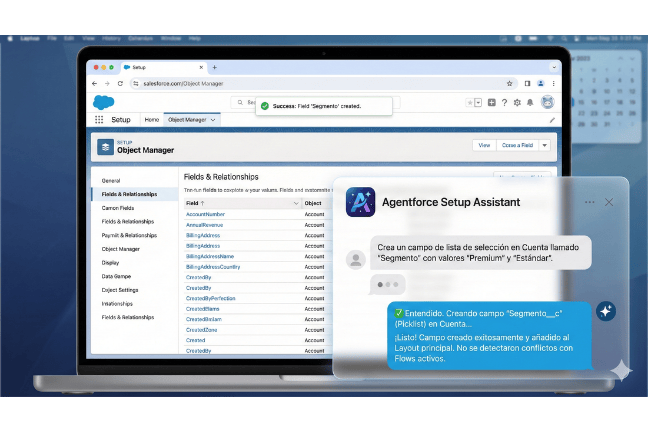Click the View button
Image resolution: width=648 pixels, height=432 pixels.
click(484, 145)
